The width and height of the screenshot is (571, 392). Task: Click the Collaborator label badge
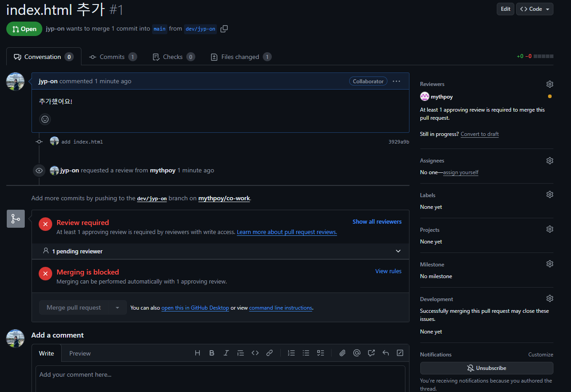click(x=368, y=81)
